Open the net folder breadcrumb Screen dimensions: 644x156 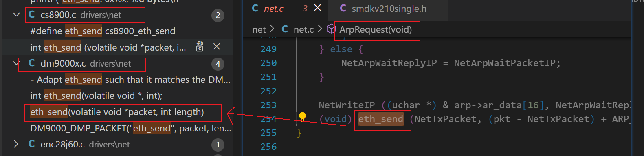click(x=259, y=29)
